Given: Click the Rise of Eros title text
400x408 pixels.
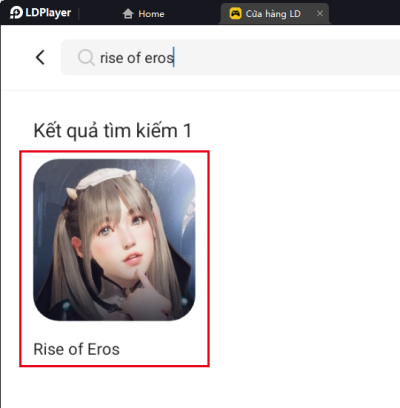Looking at the screenshot, I should 76,349.
